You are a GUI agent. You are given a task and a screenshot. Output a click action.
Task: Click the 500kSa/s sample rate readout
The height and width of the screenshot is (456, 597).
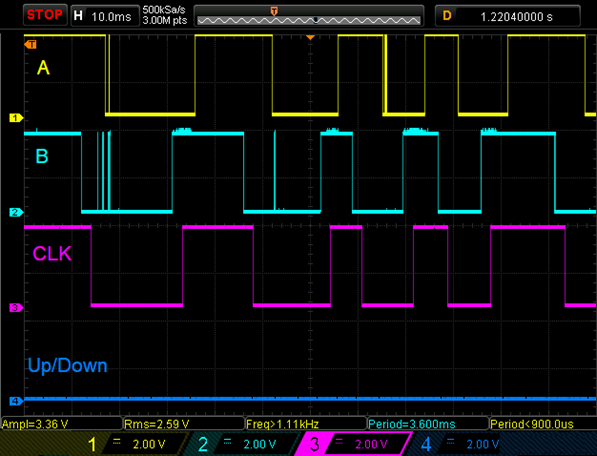[x=164, y=10]
